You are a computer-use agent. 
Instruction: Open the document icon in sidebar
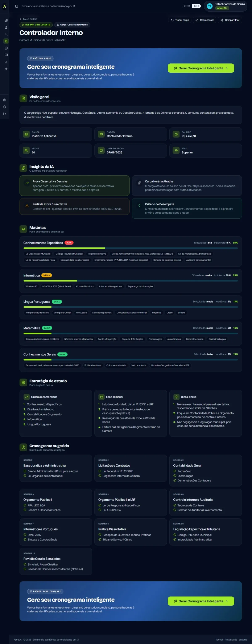(6, 27)
